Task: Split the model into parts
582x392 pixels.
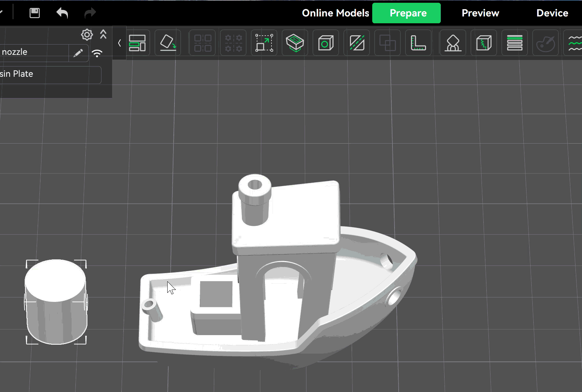Action: coord(233,43)
